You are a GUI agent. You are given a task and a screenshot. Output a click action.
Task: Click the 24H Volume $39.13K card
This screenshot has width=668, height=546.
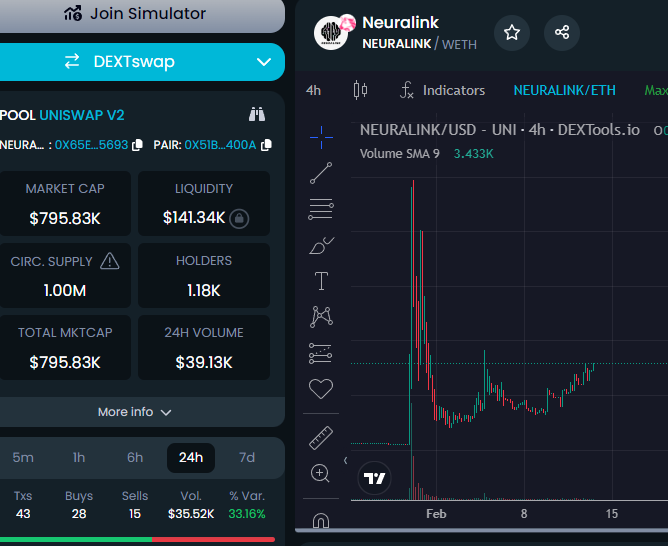coord(204,347)
